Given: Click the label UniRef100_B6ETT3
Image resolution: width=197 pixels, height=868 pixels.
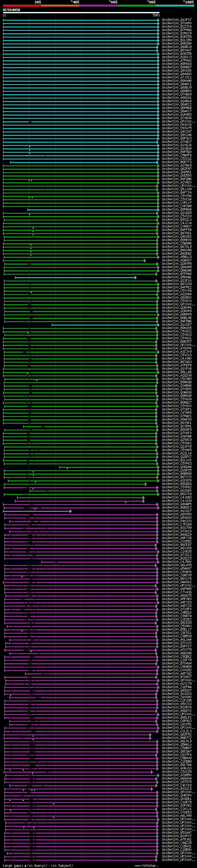Looking at the screenshot, I should 177,162.
